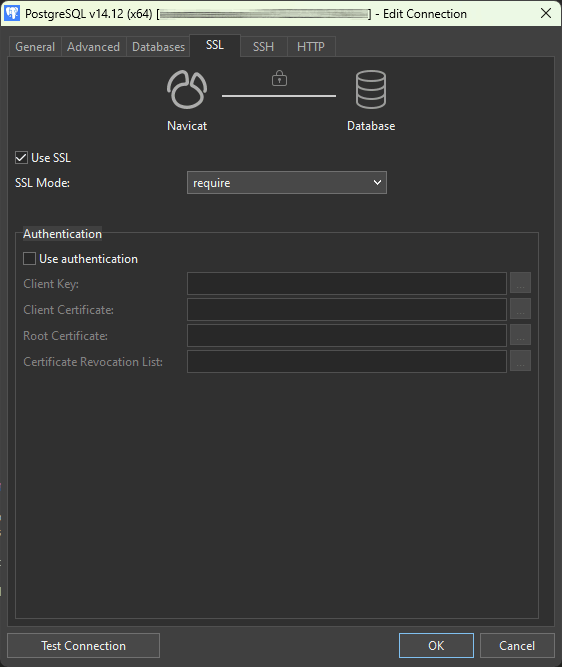The height and width of the screenshot is (667, 562).
Task: Close the Edit Connection dialog
Action: 546,14
